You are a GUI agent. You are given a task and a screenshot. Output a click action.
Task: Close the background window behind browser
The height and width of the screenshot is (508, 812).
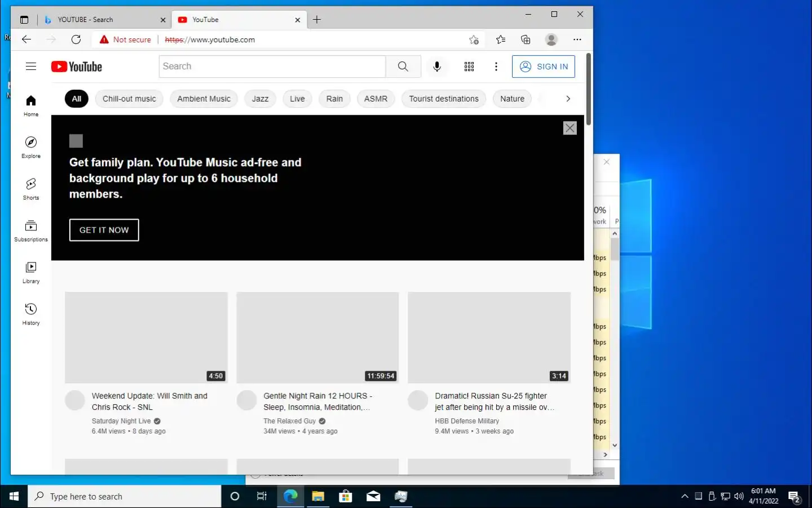[x=607, y=162]
